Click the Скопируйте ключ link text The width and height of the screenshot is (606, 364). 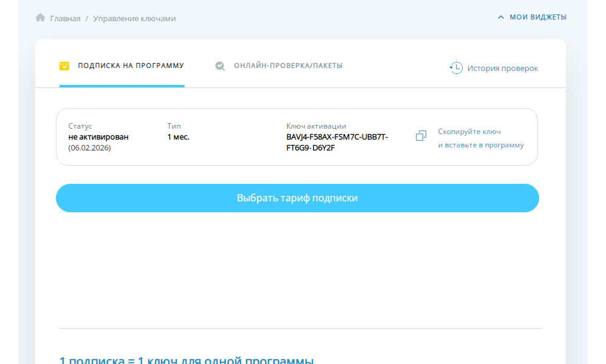point(469,131)
